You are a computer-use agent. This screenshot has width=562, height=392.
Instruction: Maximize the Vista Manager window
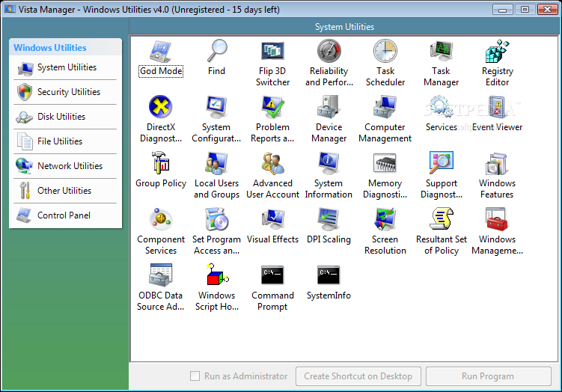coord(525,9)
